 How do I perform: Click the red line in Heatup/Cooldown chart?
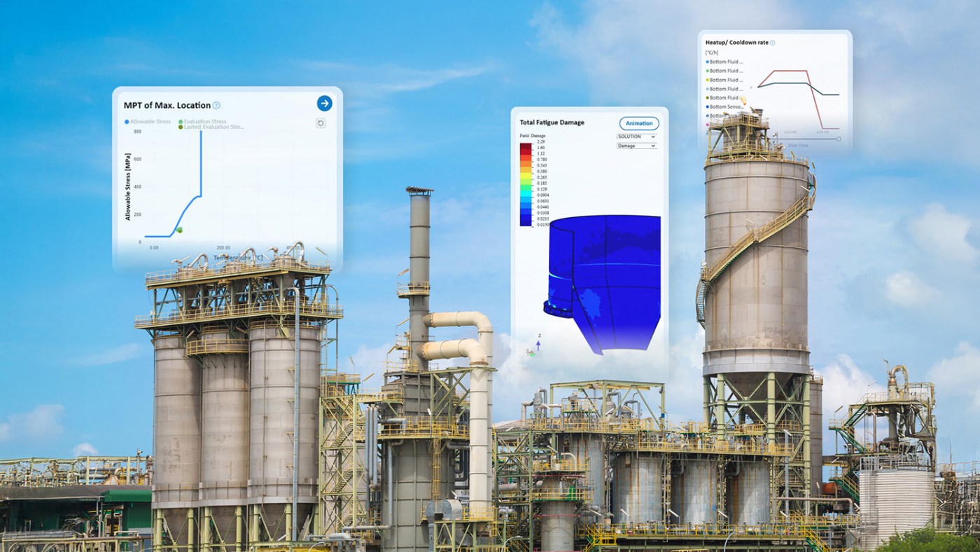pyautogui.click(x=789, y=71)
